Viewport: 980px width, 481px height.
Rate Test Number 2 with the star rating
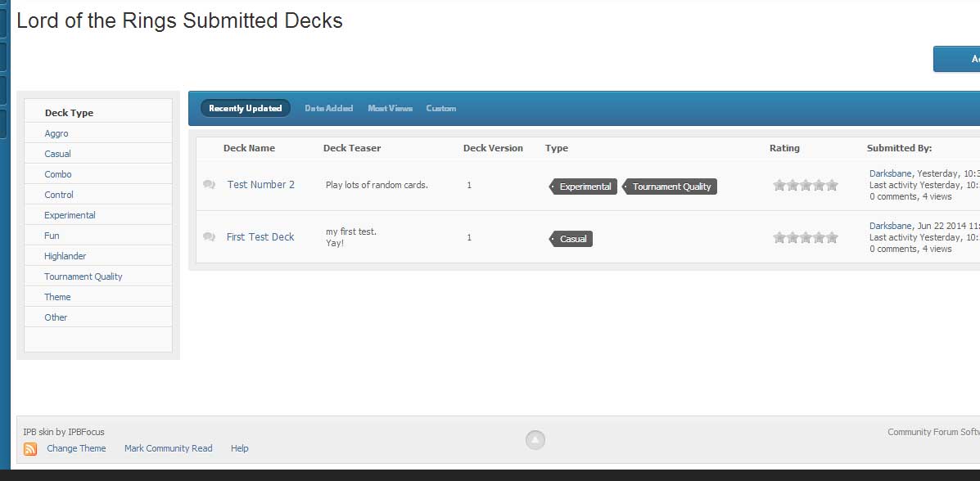[805, 185]
